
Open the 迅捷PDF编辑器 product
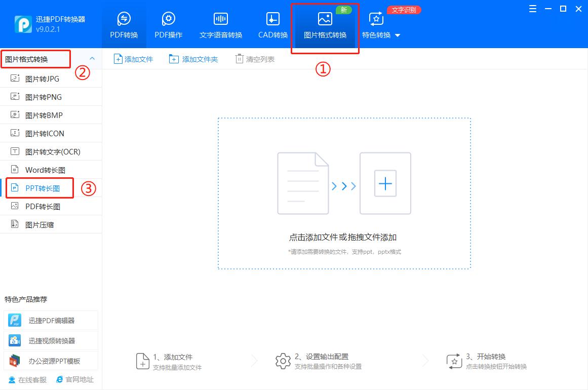coord(51,320)
